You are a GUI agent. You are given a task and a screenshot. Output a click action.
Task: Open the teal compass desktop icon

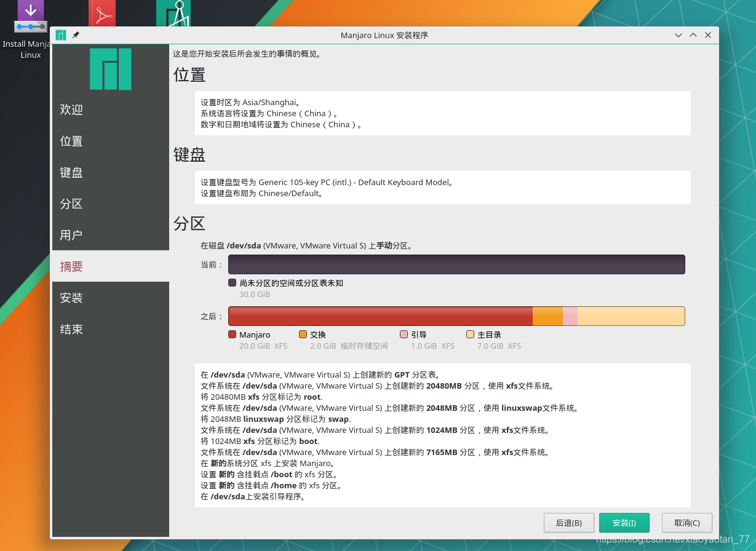[173, 14]
